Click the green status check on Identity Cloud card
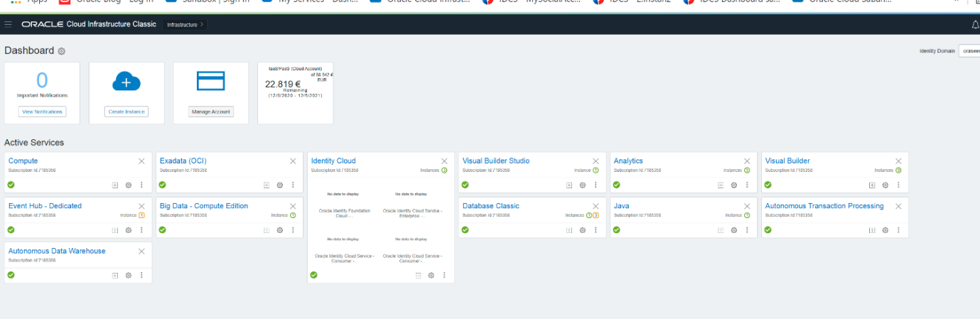 click(314, 275)
